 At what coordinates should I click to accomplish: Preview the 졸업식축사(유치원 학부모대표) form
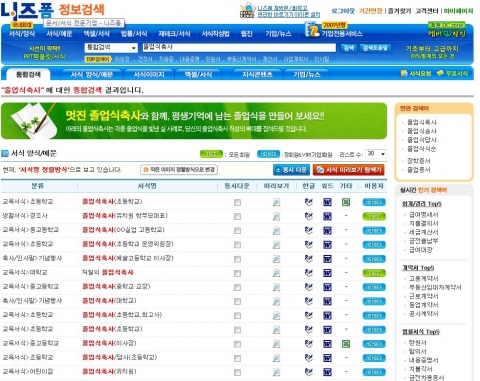tap(276, 217)
